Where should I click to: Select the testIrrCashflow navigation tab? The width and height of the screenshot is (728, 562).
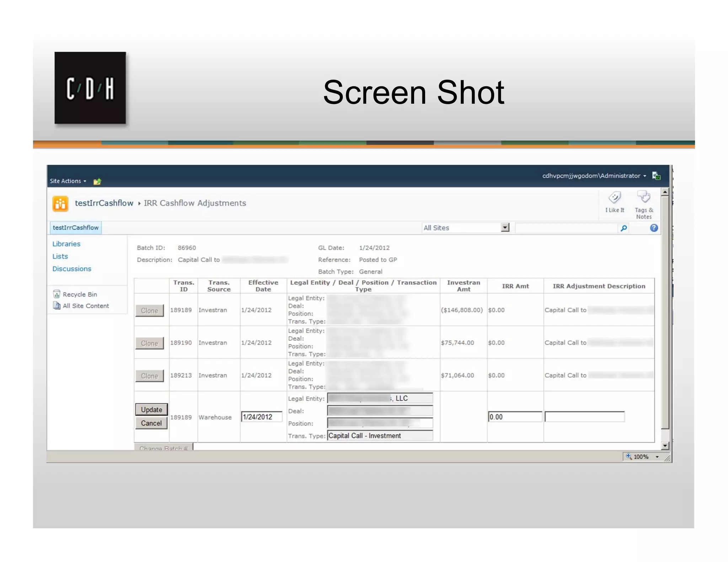76,227
